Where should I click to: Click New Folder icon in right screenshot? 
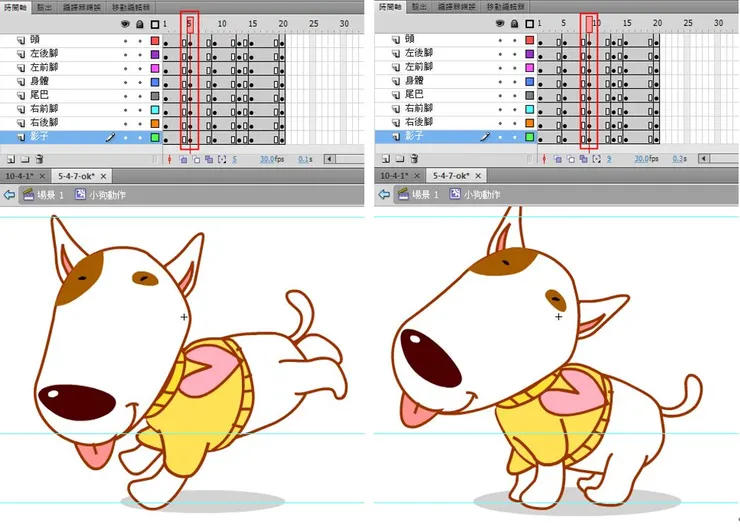(400, 159)
